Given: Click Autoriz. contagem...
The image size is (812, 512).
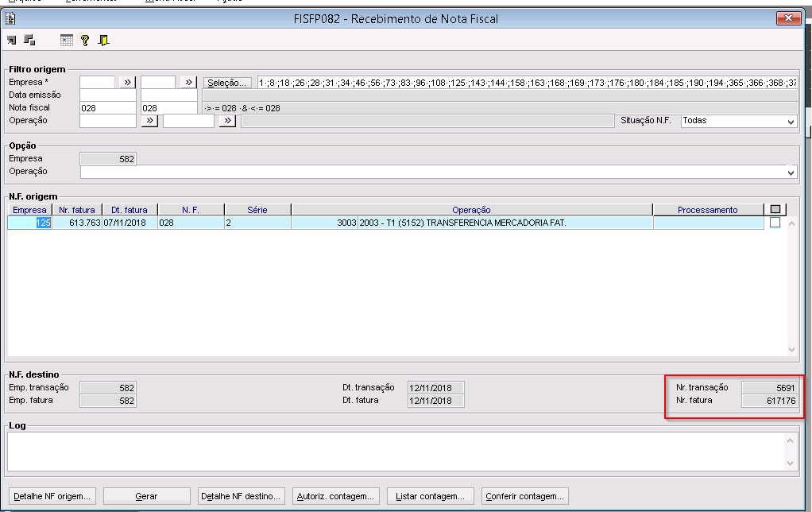Looking at the screenshot, I should point(335,496).
